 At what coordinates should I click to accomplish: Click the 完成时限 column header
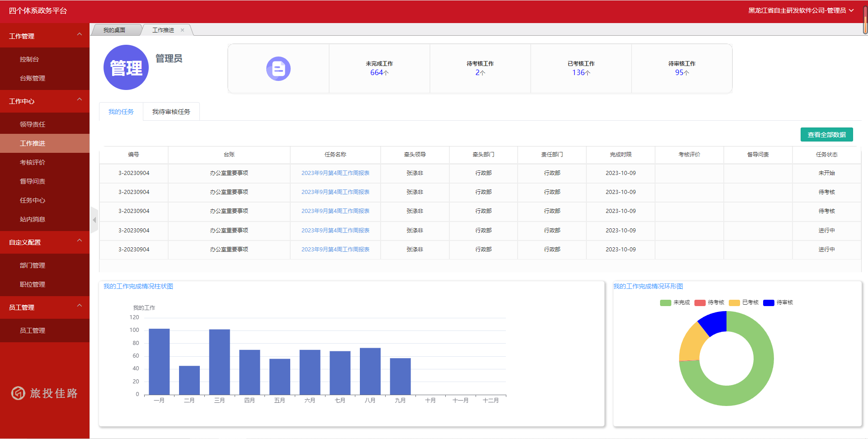pos(621,155)
